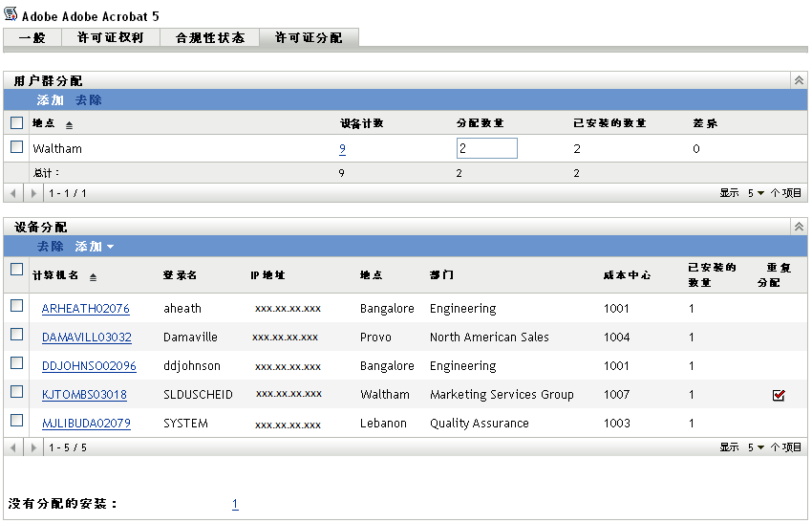812x523 pixels.
Task: Click location Lebanon
Action: [x=383, y=423]
